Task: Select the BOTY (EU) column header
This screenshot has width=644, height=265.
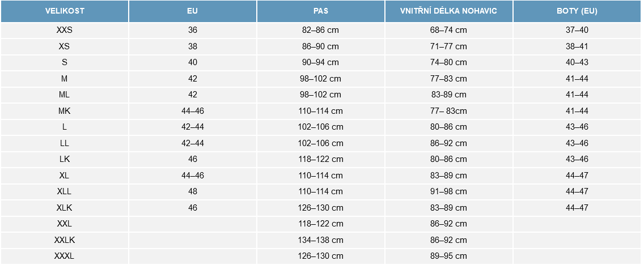Action: (x=577, y=11)
